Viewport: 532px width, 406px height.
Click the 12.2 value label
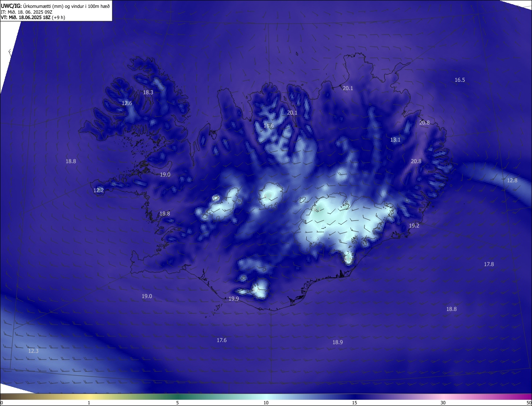click(x=99, y=191)
